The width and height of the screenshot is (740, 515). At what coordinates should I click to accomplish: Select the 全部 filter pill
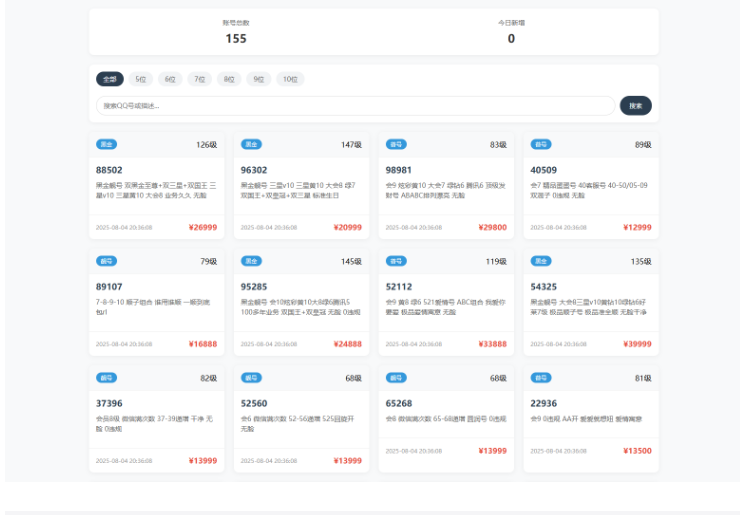[110, 79]
